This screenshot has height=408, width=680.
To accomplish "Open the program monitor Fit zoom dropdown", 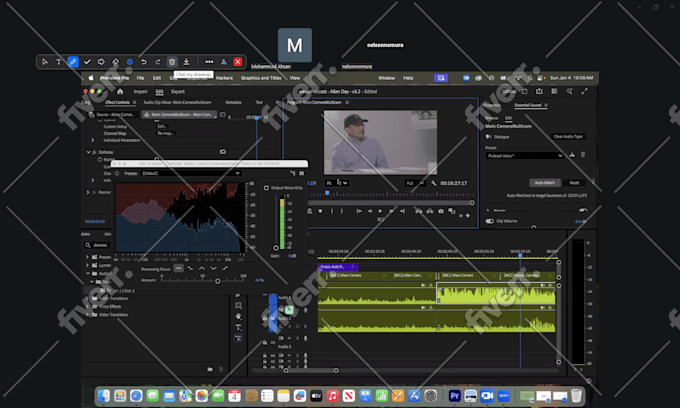I will pyautogui.click(x=337, y=183).
